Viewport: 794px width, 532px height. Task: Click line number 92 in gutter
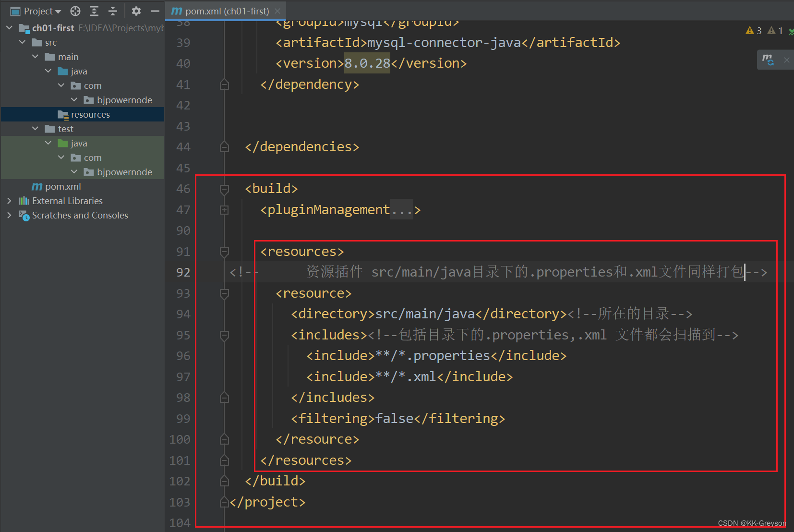(183, 272)
